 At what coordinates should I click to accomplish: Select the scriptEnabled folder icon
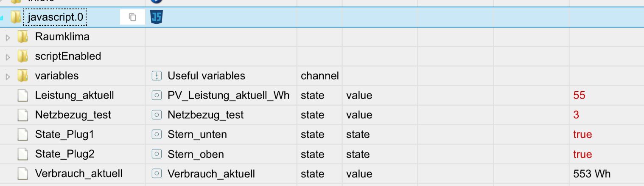pos(22,56)
